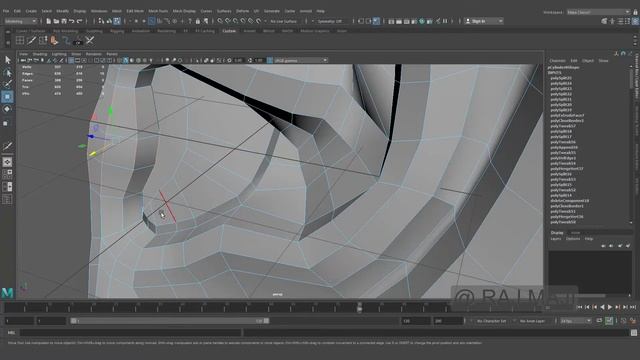Open the viewport View menu

pos(23,54)
